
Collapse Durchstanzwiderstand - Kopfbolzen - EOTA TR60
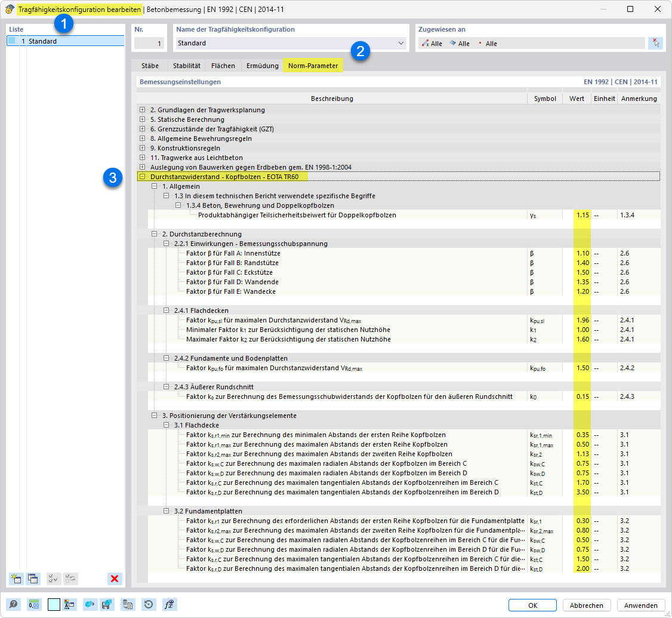[x=143, y=176]
